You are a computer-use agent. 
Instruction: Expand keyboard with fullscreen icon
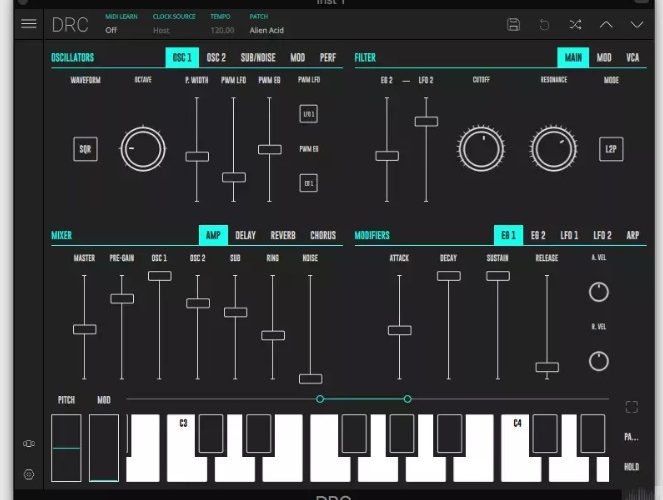click(631, 407)
